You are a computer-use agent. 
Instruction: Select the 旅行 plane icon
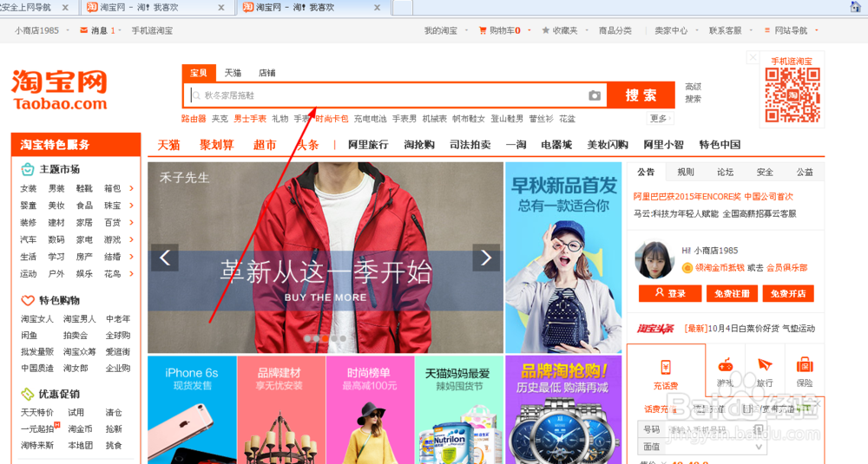tap(765, 364)
